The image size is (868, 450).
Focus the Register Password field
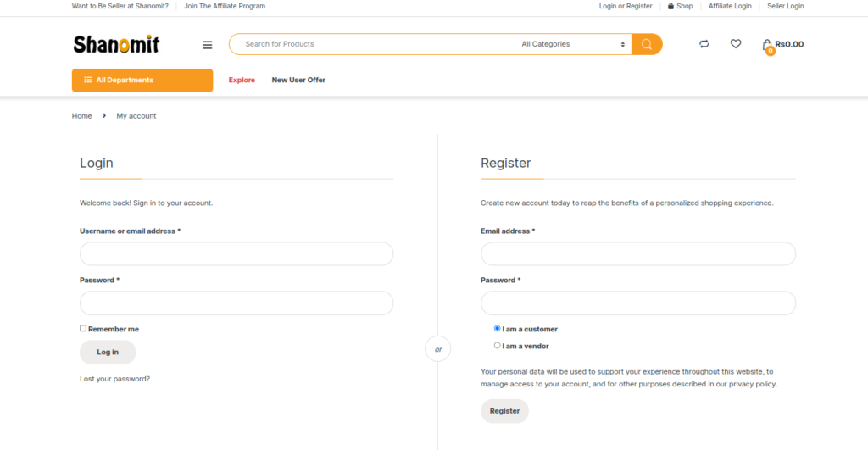(638, 303)
